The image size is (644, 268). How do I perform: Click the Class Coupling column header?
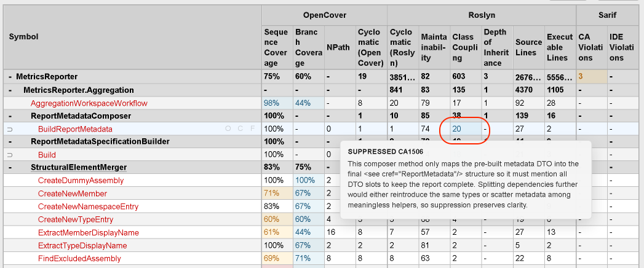point(466,47)
